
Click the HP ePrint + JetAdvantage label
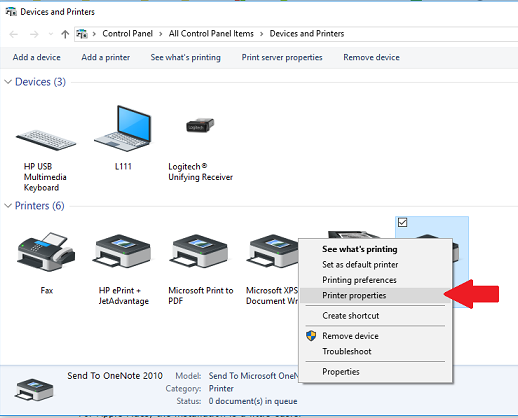point(124,296)
